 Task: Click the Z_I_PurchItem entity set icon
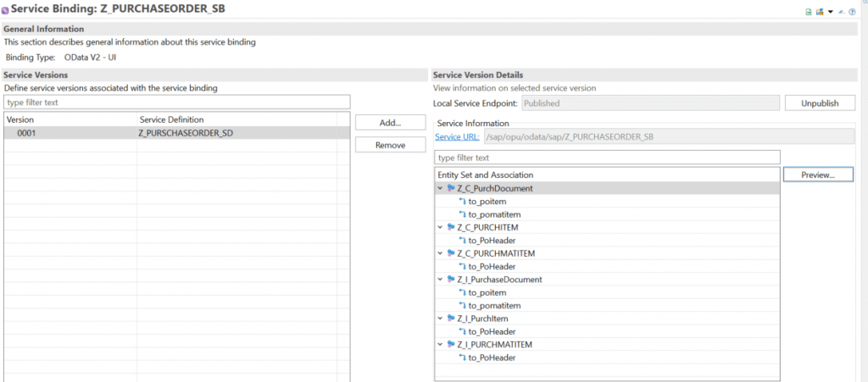point(451,318)
